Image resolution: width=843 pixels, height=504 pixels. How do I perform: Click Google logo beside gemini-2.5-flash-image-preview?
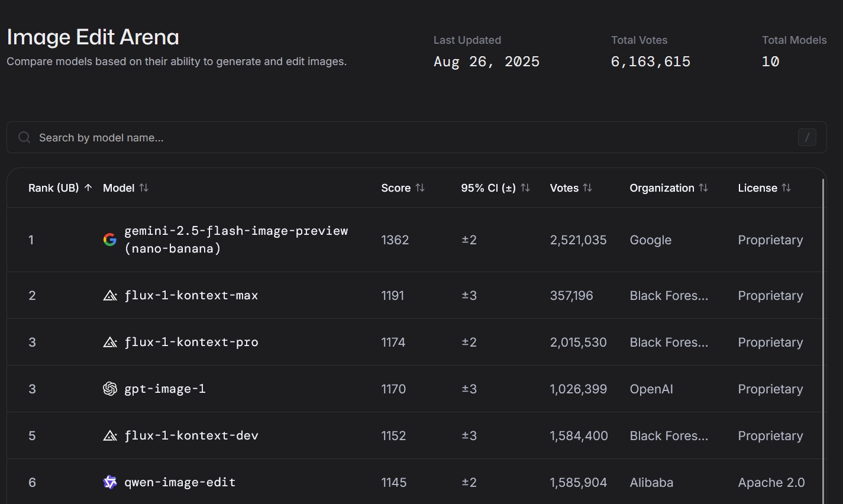click(x=110, y=240)
